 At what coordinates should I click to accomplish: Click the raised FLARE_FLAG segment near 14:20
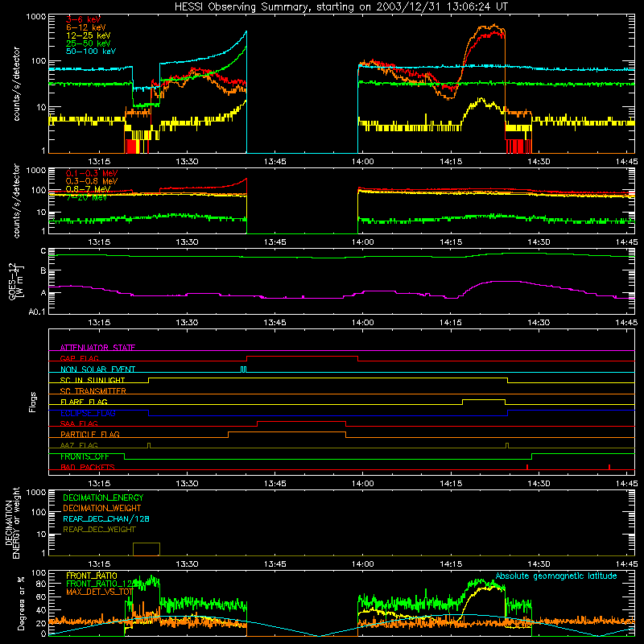click(x=484, y=399)
